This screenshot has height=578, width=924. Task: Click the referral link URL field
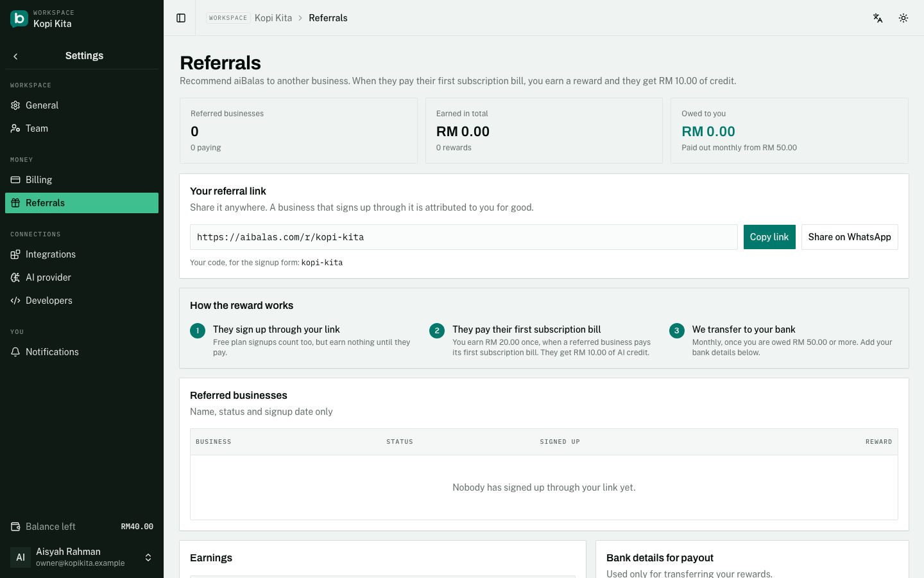(464, 237)
